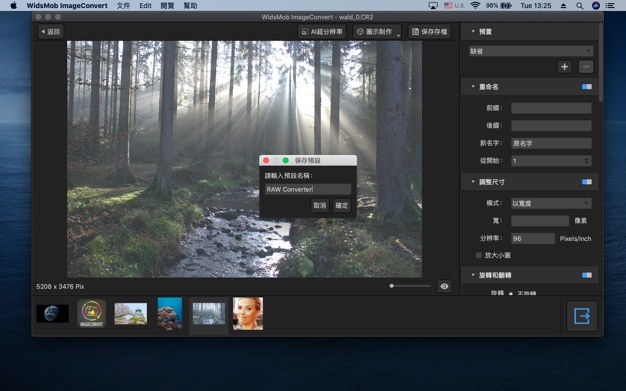Click the 保存存檔 save button

[x=430, y=32]
